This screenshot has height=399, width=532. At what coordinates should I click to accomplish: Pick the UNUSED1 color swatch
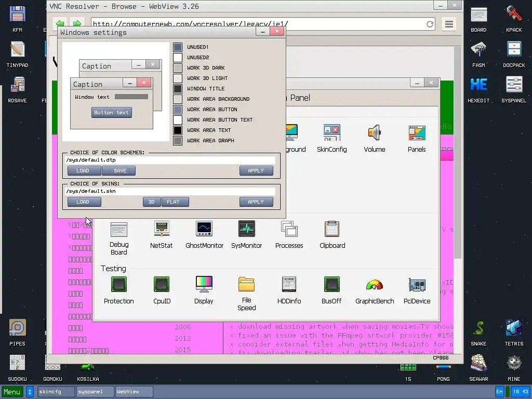click(x=178, y=47)
